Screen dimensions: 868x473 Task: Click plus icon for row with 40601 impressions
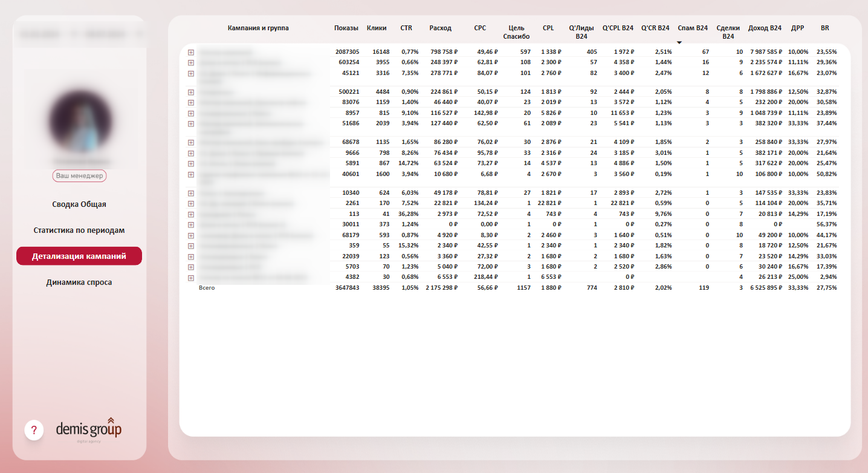pos(191,174)
